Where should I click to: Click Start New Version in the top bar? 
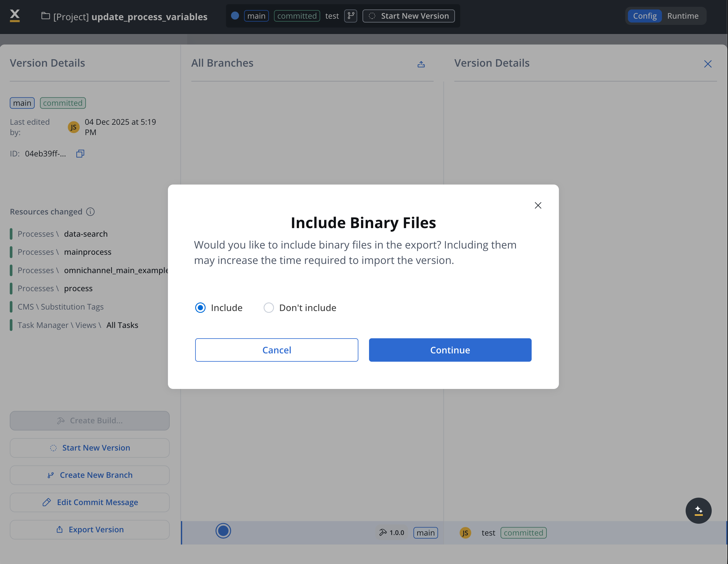click(408, 16)
